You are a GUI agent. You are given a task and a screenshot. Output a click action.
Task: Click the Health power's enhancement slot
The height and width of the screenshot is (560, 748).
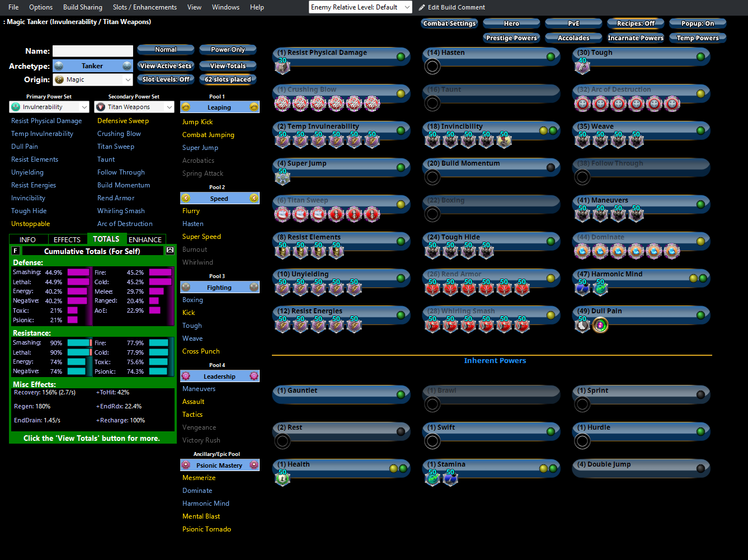point(283,478)
